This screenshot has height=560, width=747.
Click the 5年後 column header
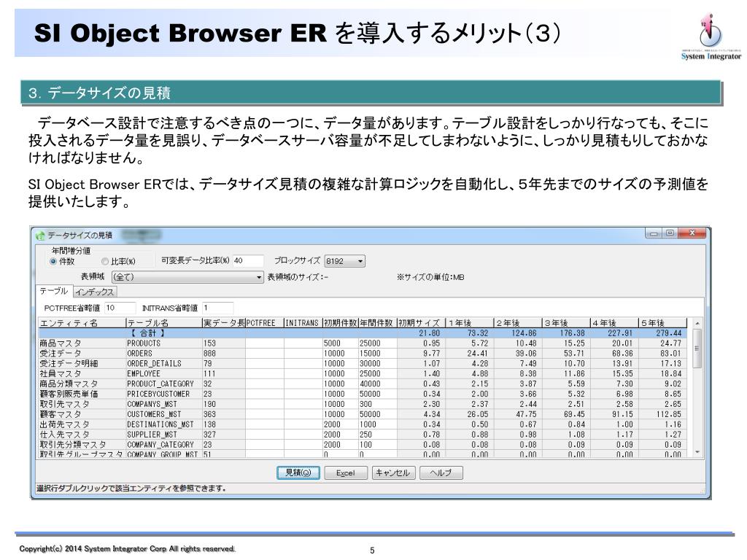coord(662,323)
